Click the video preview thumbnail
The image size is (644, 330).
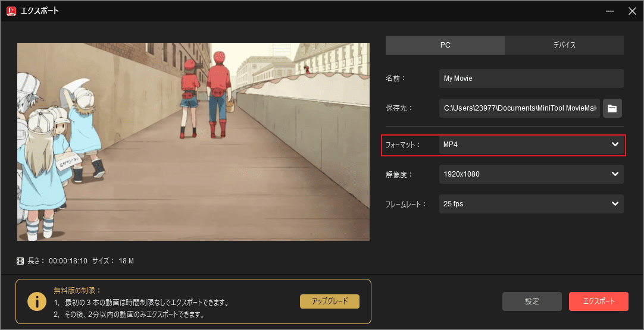[193, 142]
